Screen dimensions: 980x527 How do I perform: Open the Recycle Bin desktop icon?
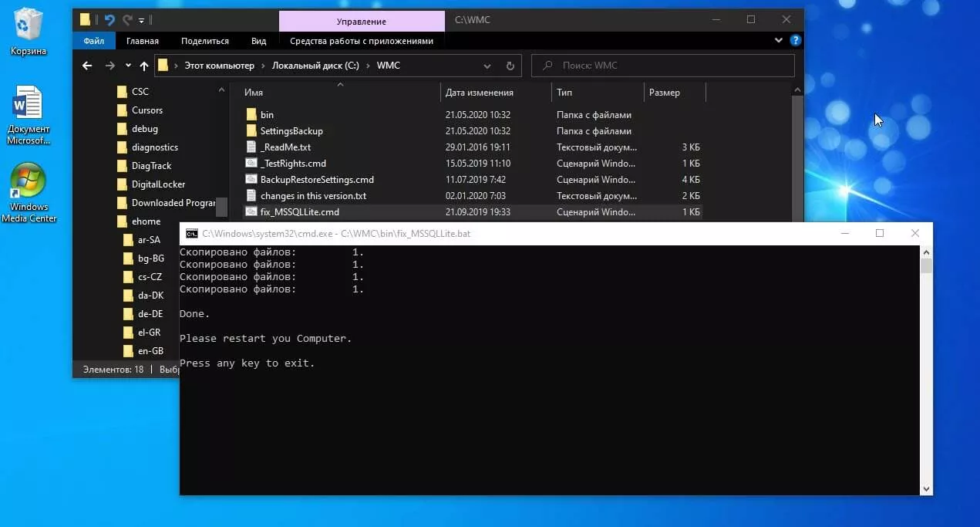coord(29,29)
